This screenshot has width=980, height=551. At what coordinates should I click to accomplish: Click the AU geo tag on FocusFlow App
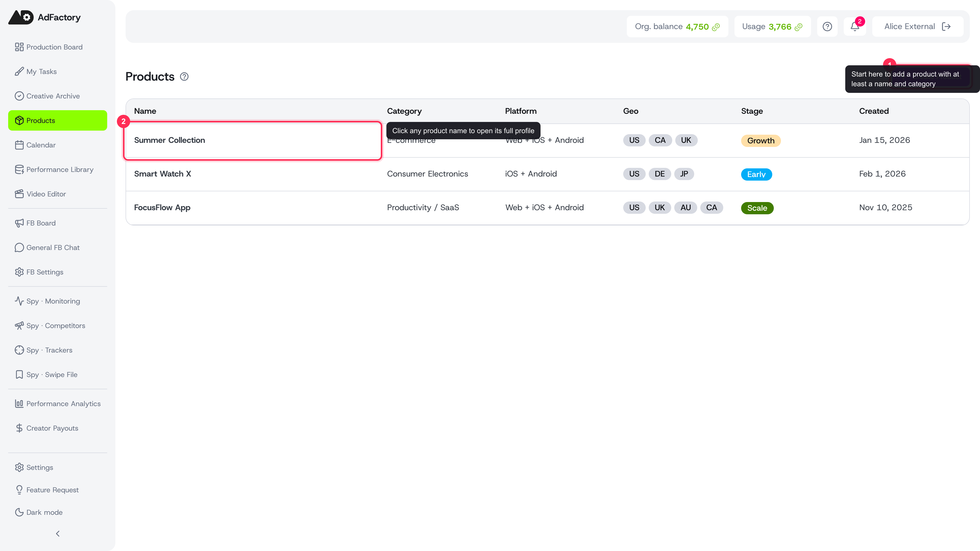[x=685, y=208]
